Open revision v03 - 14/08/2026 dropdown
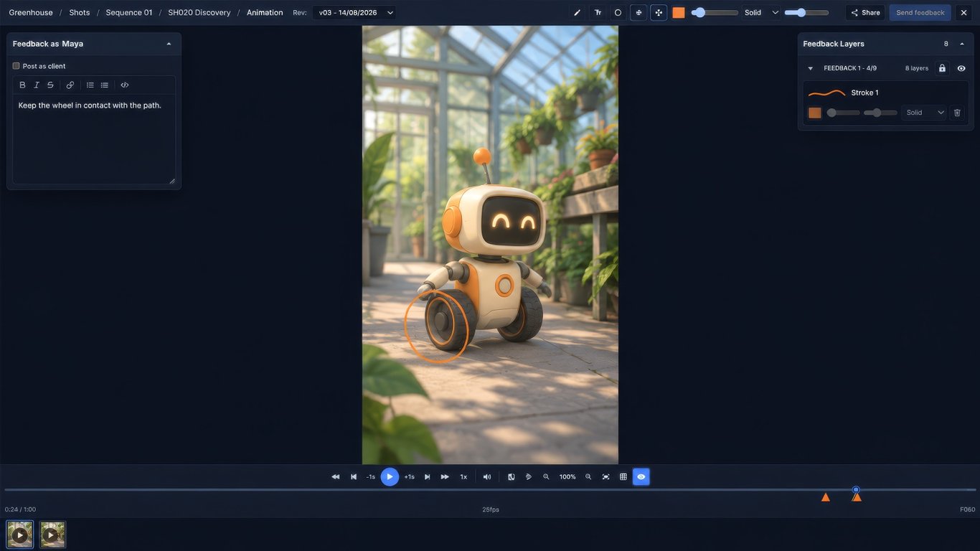 [354, 12]
